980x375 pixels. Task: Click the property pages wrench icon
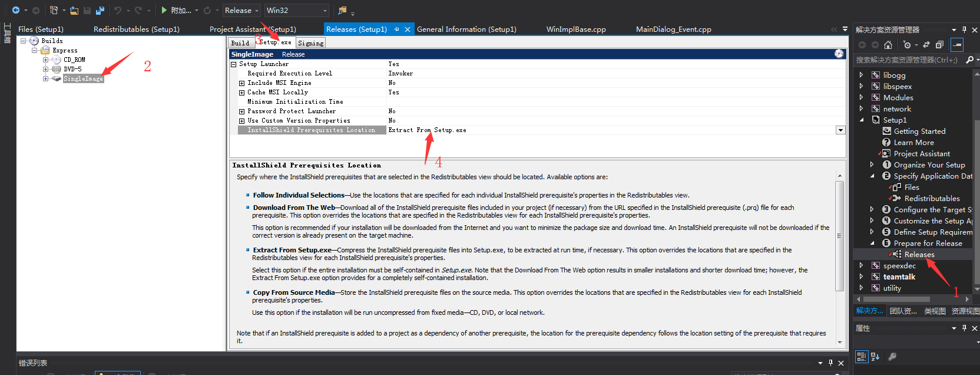pyautogui.click(x=892, y=356)
